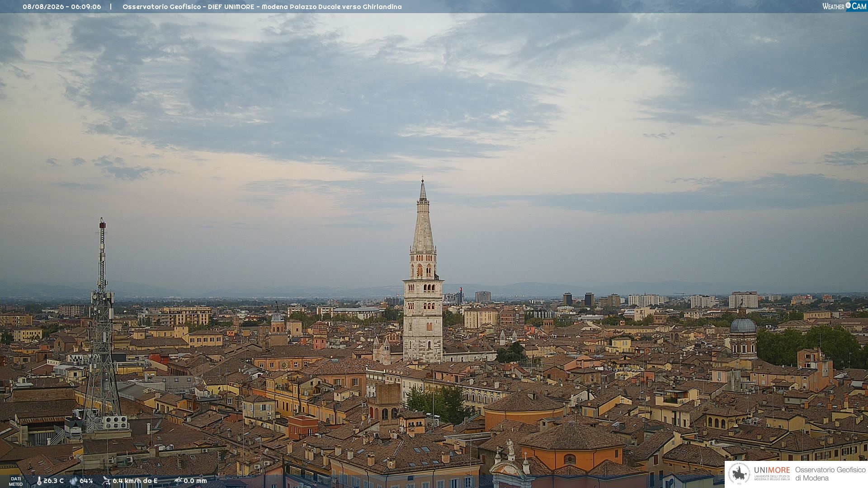Click the WeatherCAM logo
Screen dimensions: 868x488
point(844,6)
